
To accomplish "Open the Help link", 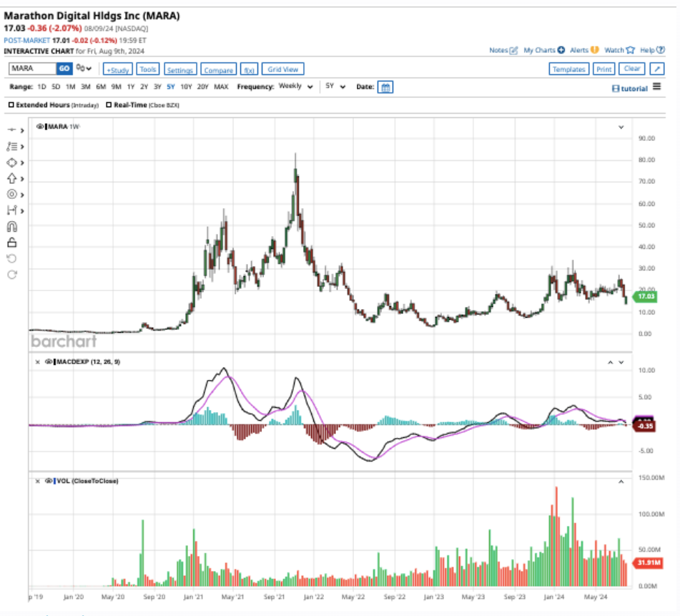I will point(652,50).
